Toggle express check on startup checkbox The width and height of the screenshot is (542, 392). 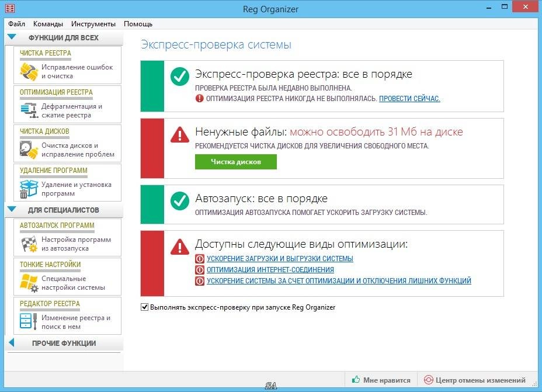coord(144,307)
